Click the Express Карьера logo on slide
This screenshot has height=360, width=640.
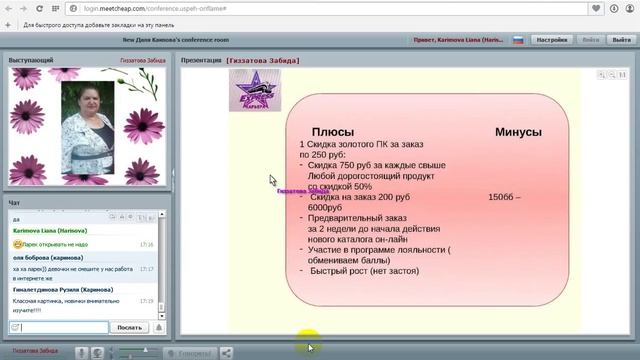tap(255, 90)
